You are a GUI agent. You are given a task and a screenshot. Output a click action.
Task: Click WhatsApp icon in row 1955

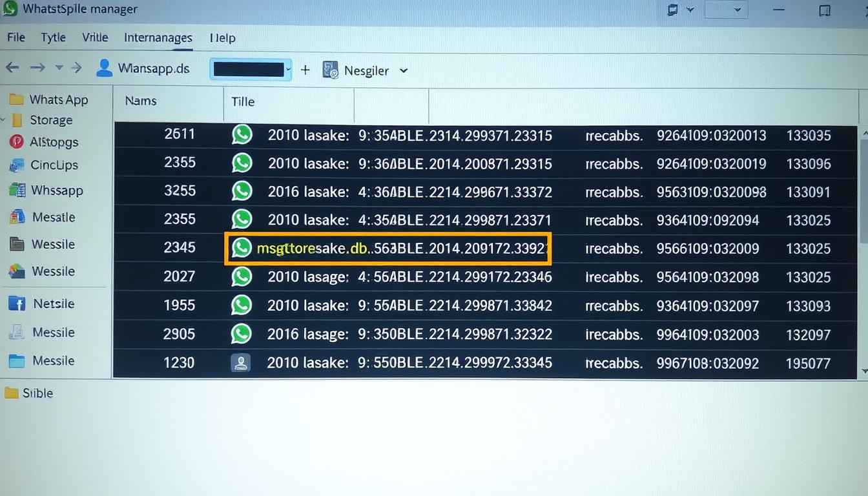[242, 305]
